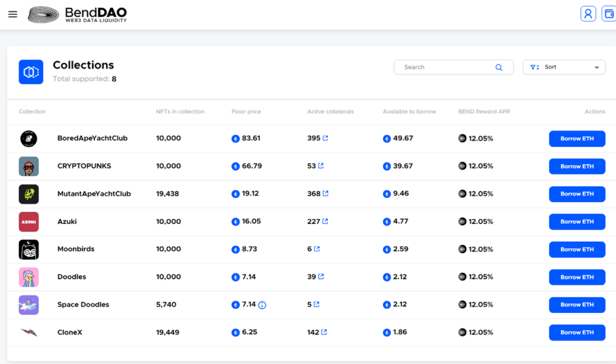Viewport: 616px width, 364px height.
Task: Borrow ETH against CloneX
Action: pos(577,333)
